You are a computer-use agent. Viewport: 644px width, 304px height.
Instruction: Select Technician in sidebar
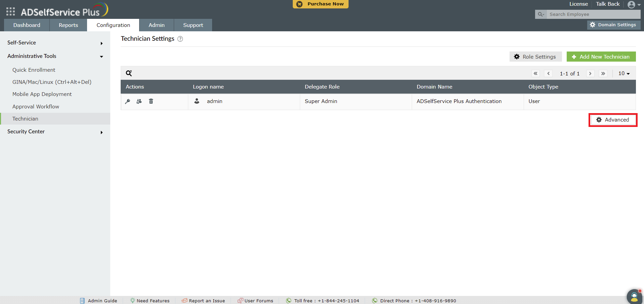(55, 119)
